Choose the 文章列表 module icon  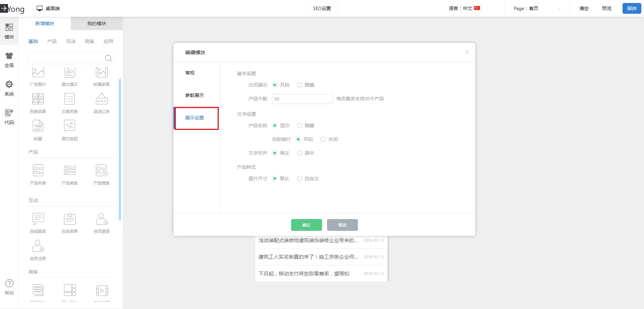[70, 99]
